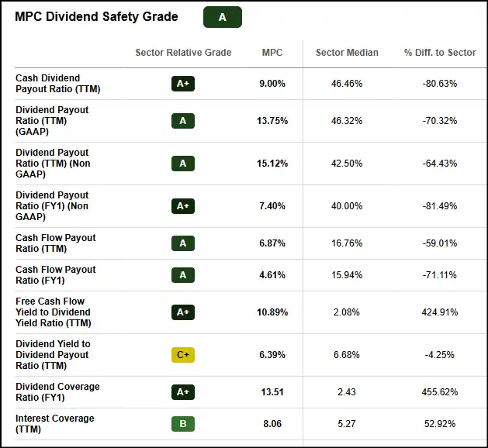This screenshot has width=488, height=448.
Task: Click the green B grade for Interest Coverage
Action: point(183,424)
